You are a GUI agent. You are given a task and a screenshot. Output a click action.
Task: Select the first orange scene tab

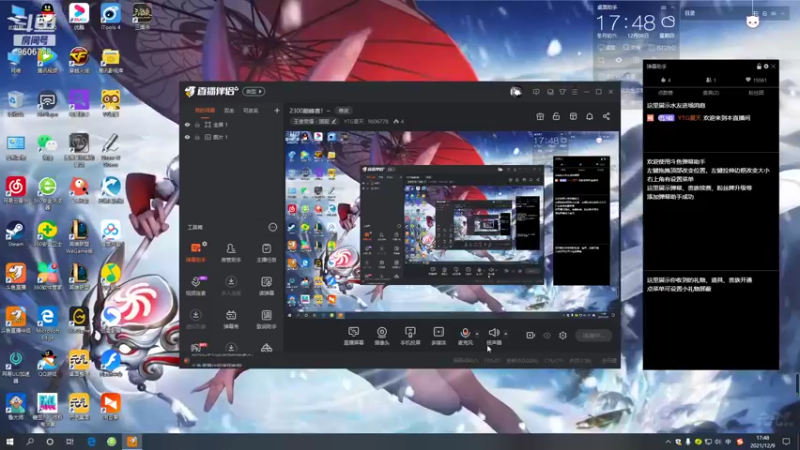point(205,110)
